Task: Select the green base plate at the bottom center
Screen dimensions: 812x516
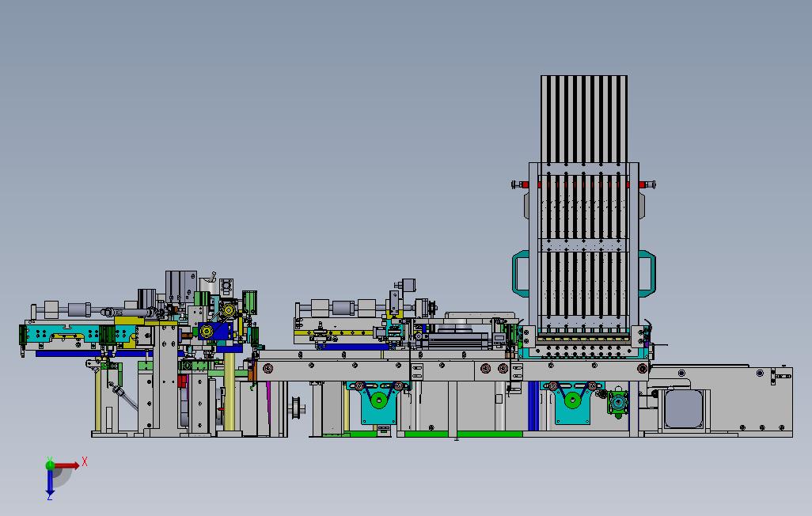Action: pos(464,434)
